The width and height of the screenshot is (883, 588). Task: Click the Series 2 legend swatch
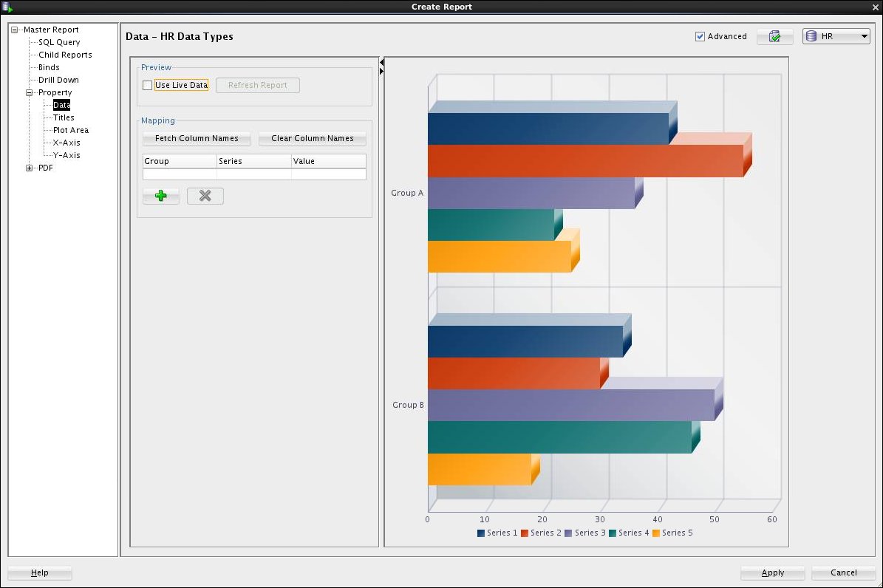pos(525,533)
